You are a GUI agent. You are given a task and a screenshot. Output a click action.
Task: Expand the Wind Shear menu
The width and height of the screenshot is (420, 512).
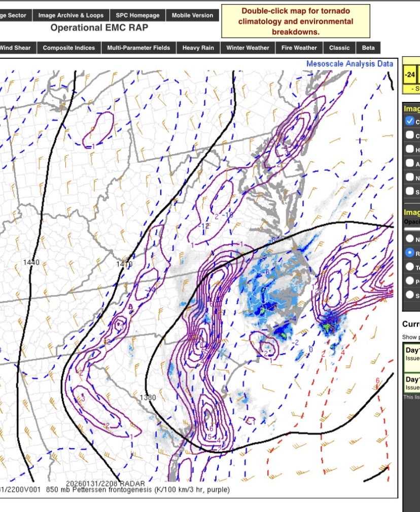(x=16, y=48)
